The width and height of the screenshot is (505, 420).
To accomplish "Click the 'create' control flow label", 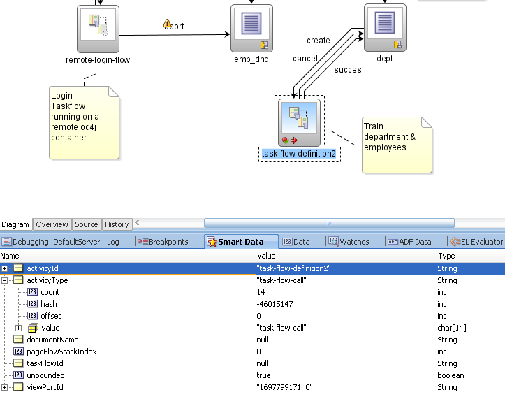I will click(319, 41).
